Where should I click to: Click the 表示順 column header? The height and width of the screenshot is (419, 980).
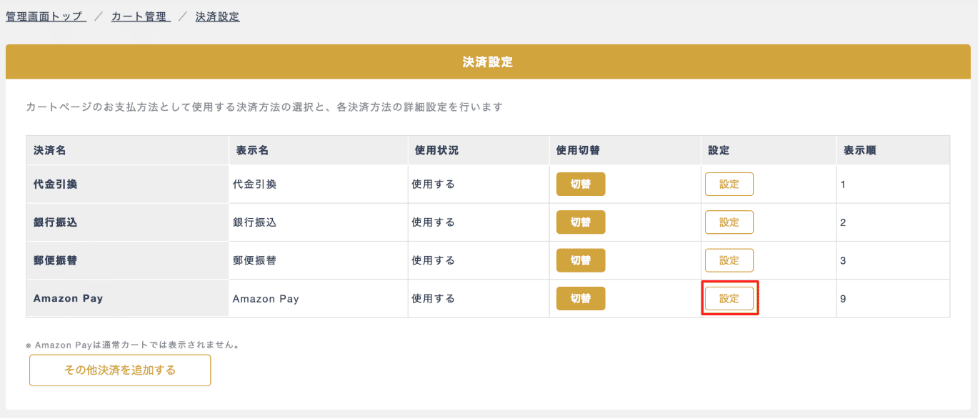(x=860, y=150)
